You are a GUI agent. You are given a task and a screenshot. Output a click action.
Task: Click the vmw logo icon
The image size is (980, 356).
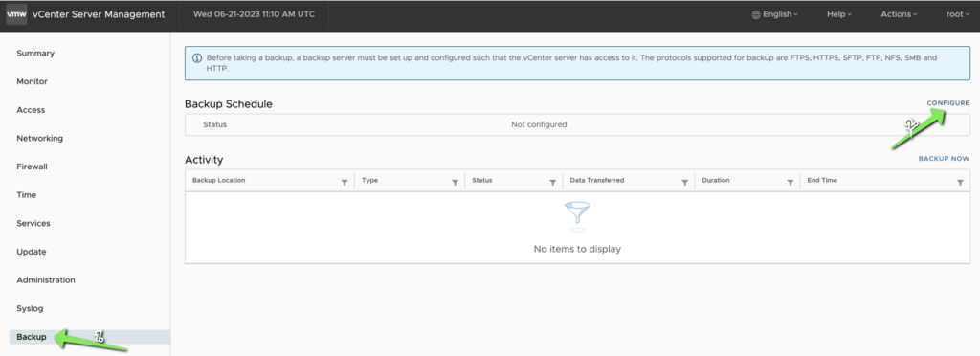click(x=15, y=14)
